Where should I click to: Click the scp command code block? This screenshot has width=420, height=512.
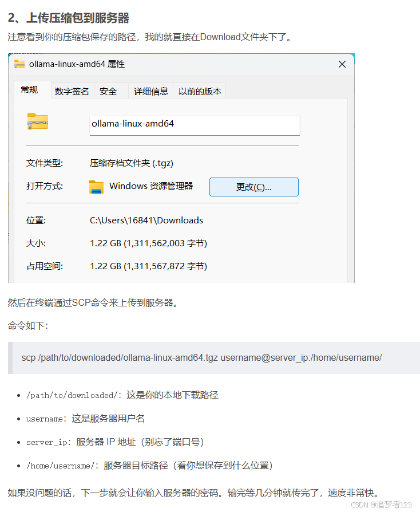(x=214, y=358)
